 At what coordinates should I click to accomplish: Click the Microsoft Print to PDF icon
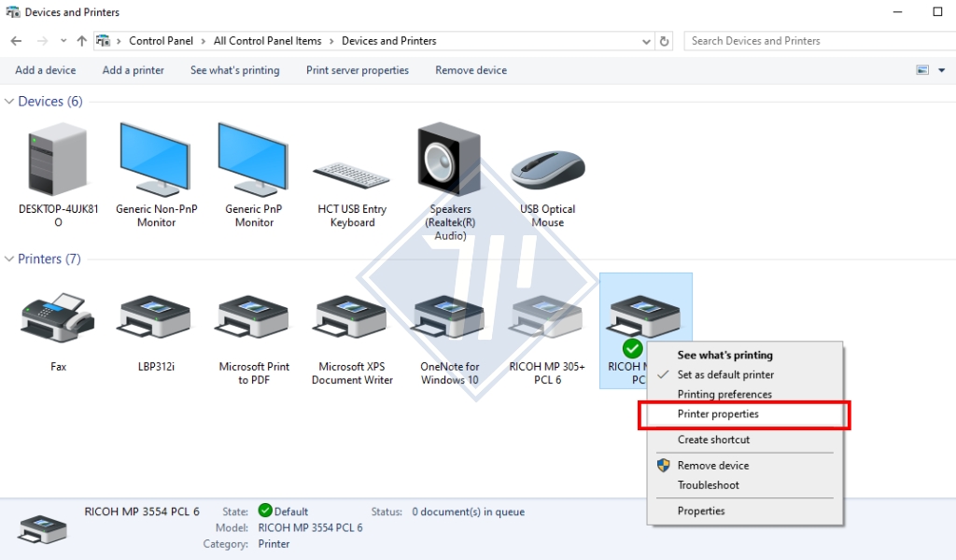pos(254,319)
